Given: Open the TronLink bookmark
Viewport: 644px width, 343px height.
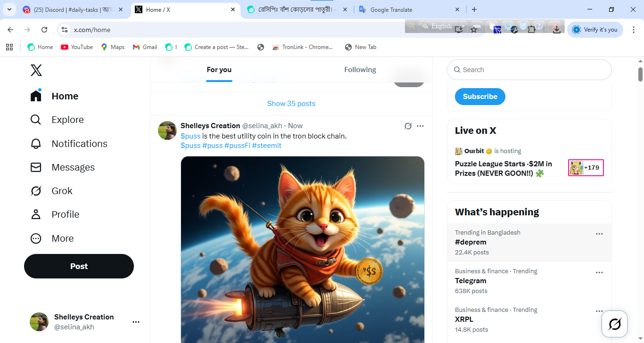Looking at the screenshot, I should [x=303, y=47].
